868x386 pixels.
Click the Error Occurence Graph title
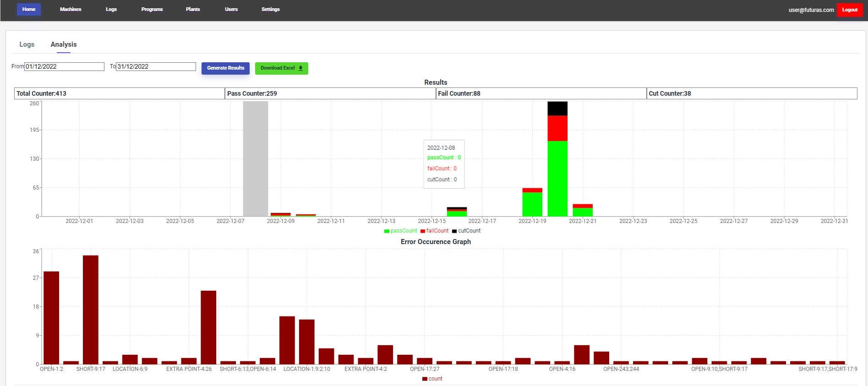pyautogui.click(x=436, y=242)
